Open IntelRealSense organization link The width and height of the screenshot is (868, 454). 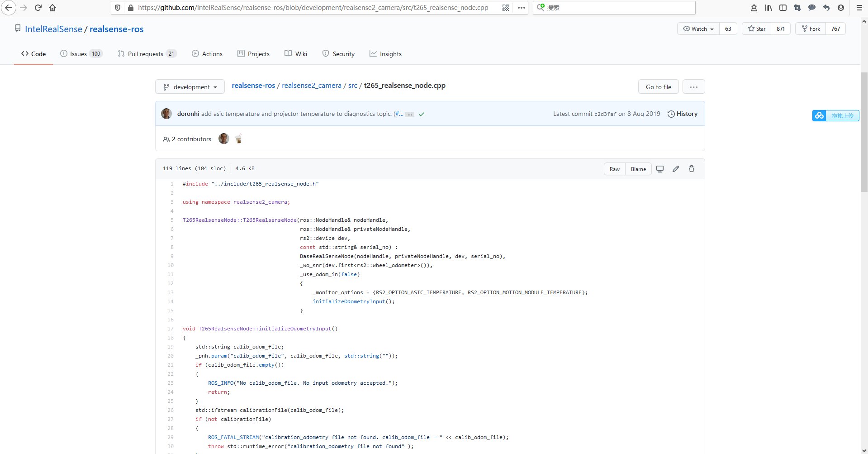point(53,29)
